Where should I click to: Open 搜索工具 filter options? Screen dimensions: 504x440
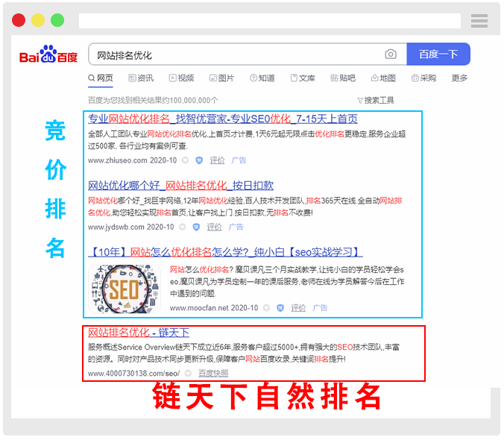tap(376, 100)
